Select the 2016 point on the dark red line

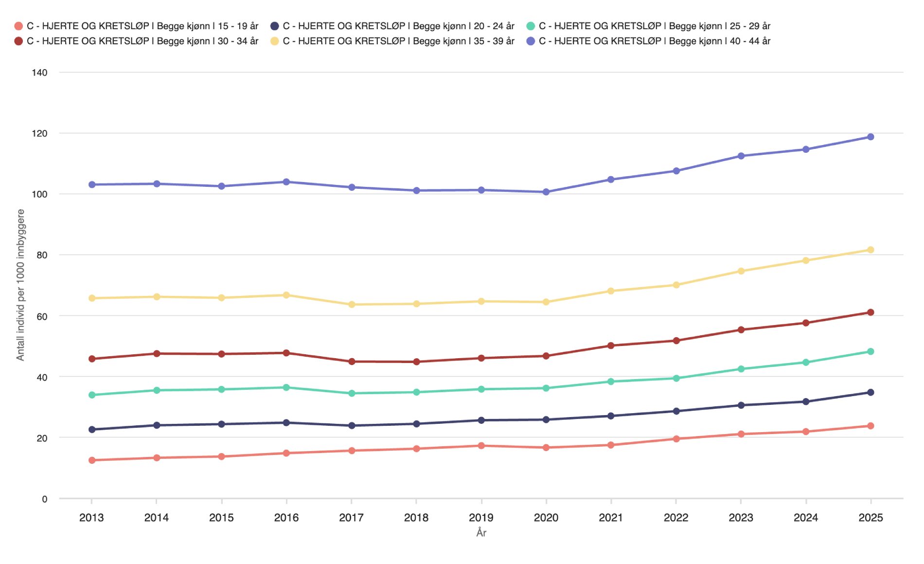(286, 353)
